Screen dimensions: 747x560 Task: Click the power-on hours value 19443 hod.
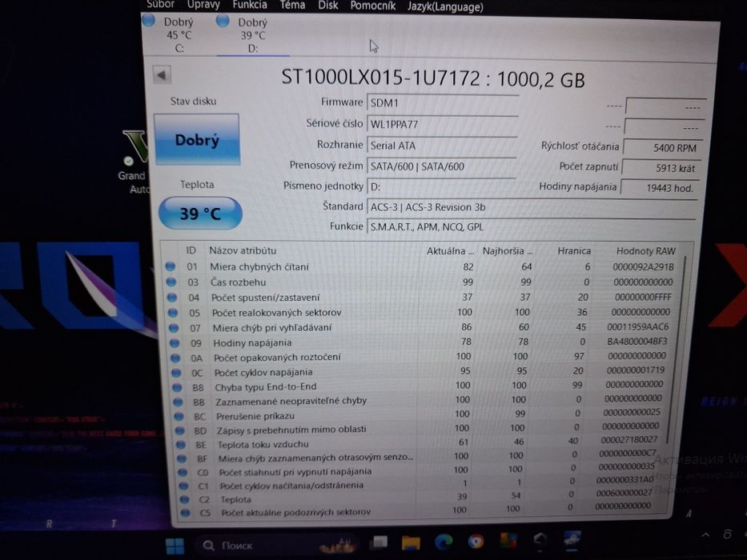pos(661,188)
